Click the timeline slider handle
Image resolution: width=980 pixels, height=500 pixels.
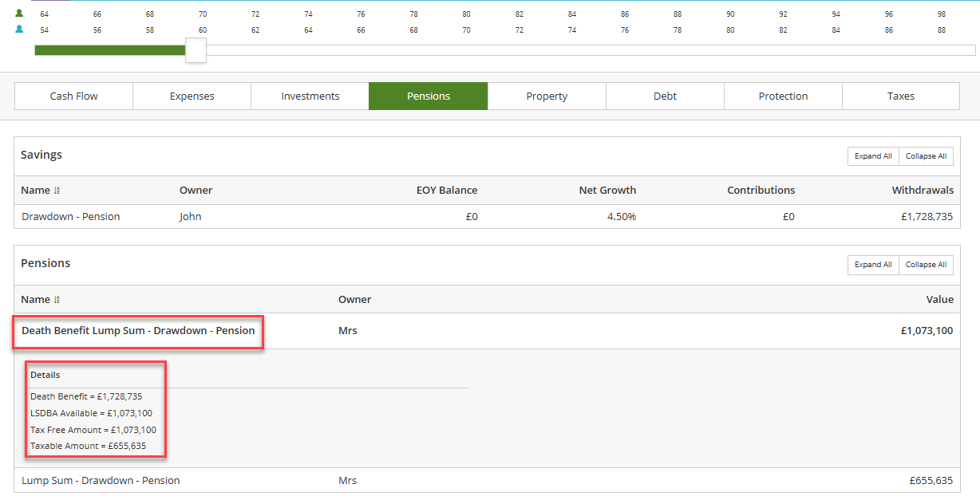(196, 50)
